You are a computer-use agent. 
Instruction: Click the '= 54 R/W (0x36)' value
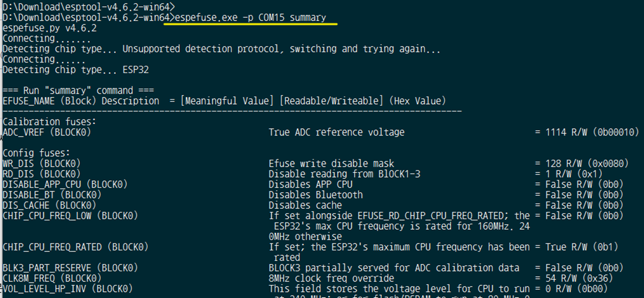pos(574,278)
